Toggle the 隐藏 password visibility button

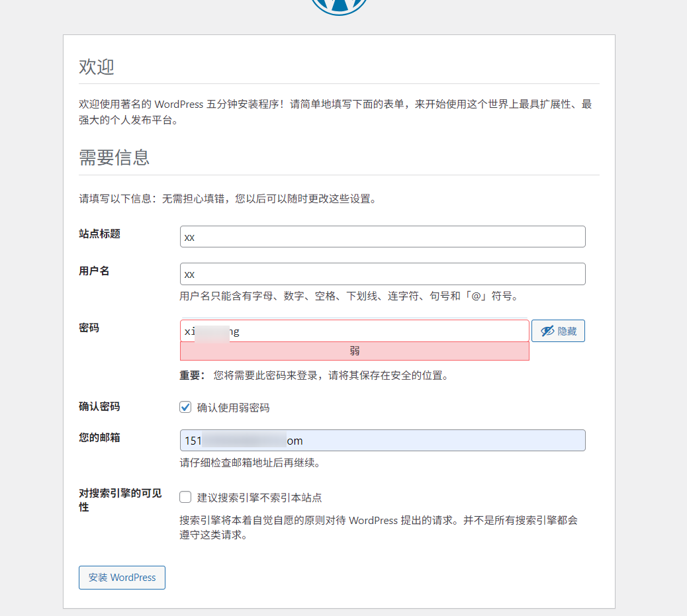558,331
